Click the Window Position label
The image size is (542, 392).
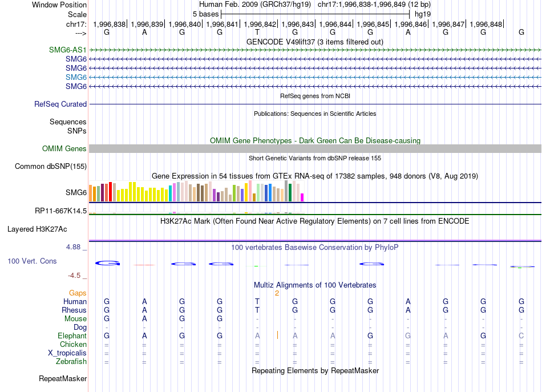tap(59, 5)
